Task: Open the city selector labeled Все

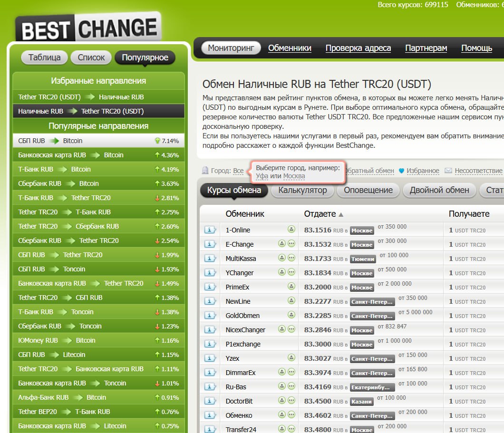Action: [x=238, y=171]
